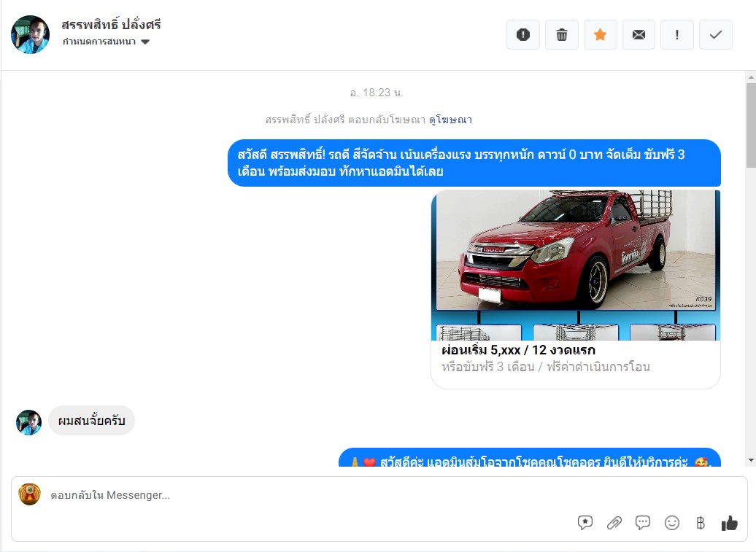
Task: Open the ผ่อนเริ่ม 5,xxx ad card title
Action: 518,350
